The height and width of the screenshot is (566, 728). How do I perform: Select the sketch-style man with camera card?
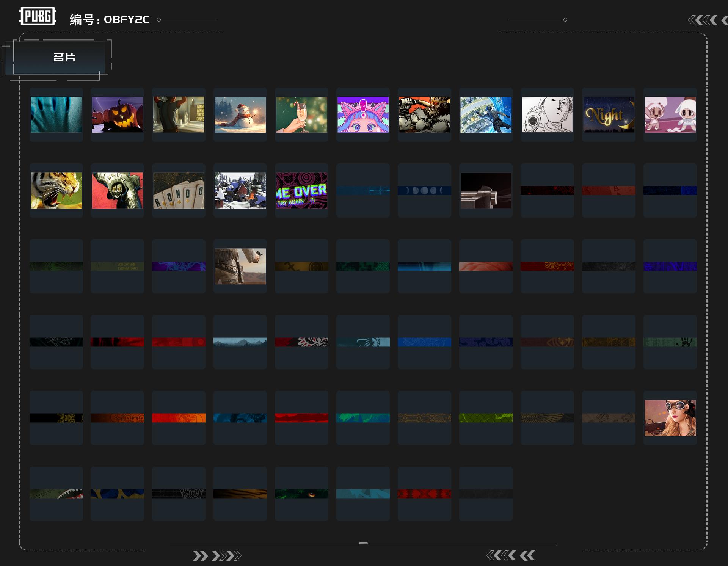coord(547,114)
